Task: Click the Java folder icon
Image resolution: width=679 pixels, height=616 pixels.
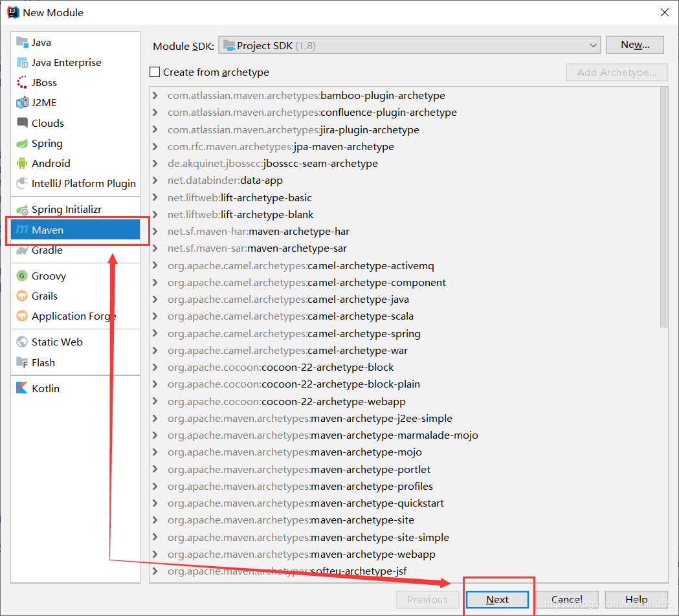Action: pos(21,42)
